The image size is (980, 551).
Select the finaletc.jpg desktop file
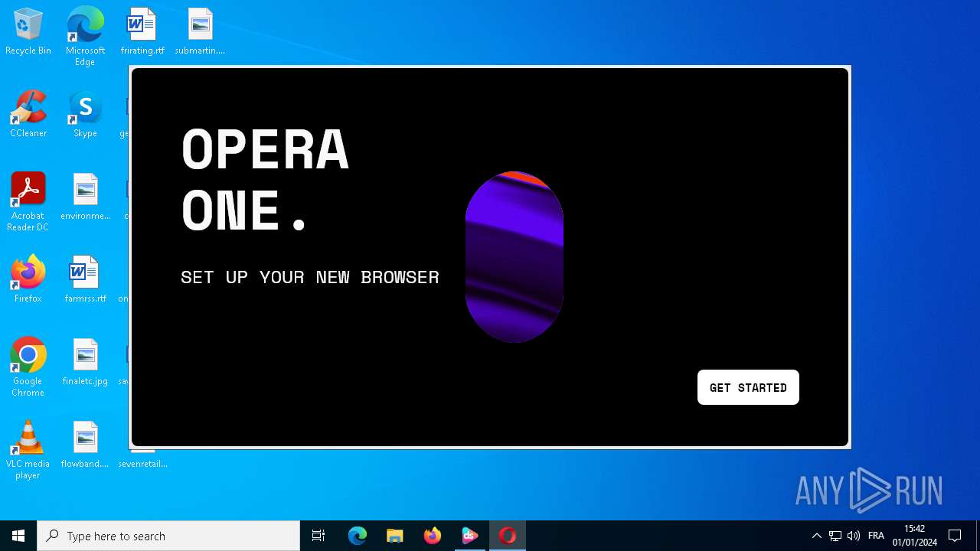click(x=85, y=363)
